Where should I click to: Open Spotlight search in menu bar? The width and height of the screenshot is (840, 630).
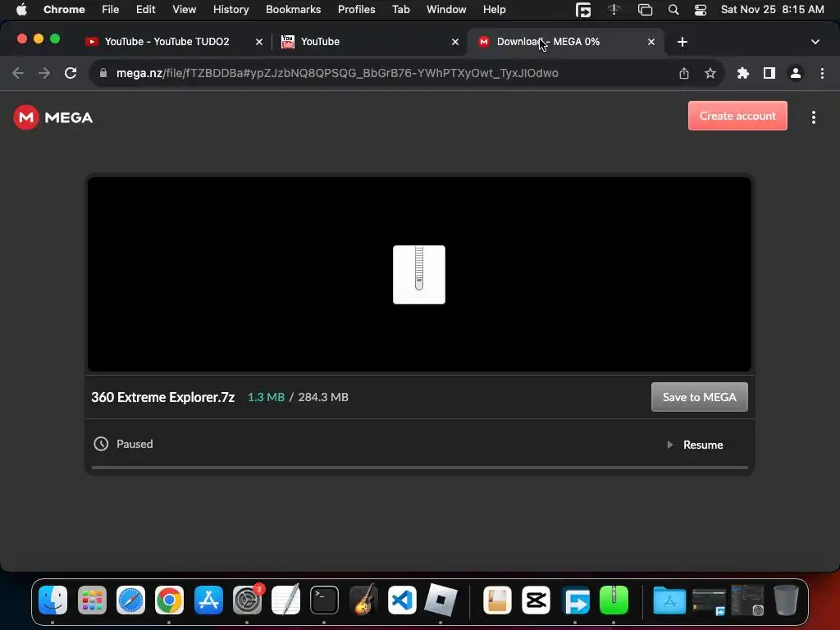tap(673, 10)
